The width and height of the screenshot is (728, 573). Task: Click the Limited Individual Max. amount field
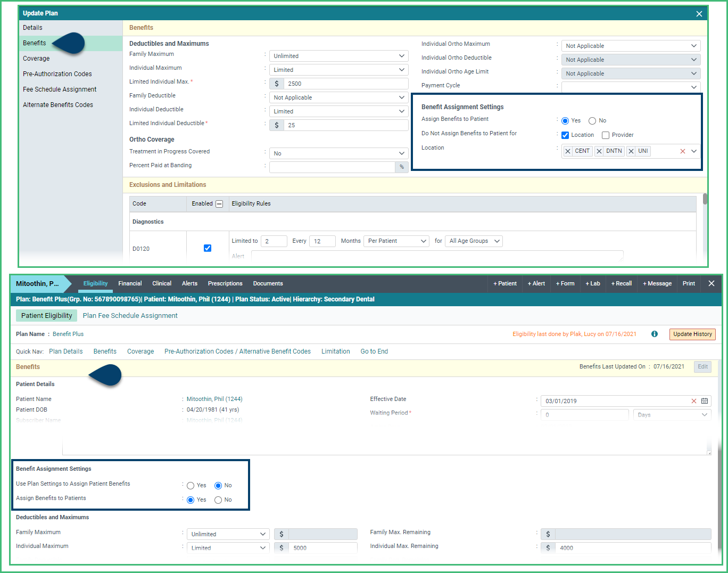(x=346, y=84)
